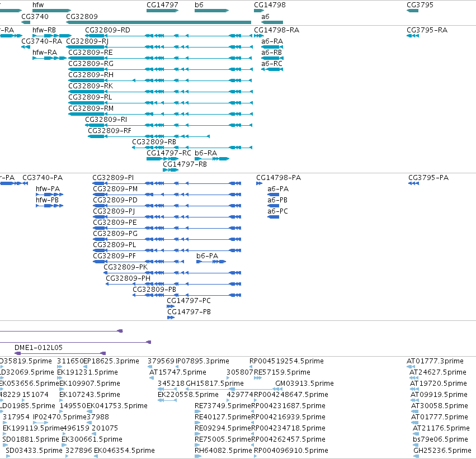
Task: Click the b6 gene arrow glyph
Action: (x=211, y=11)
